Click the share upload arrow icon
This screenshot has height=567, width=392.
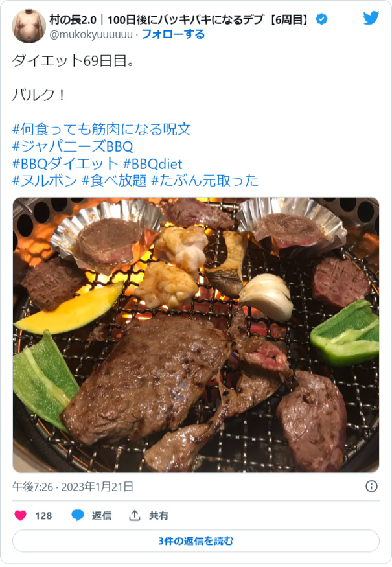(135, 515)
